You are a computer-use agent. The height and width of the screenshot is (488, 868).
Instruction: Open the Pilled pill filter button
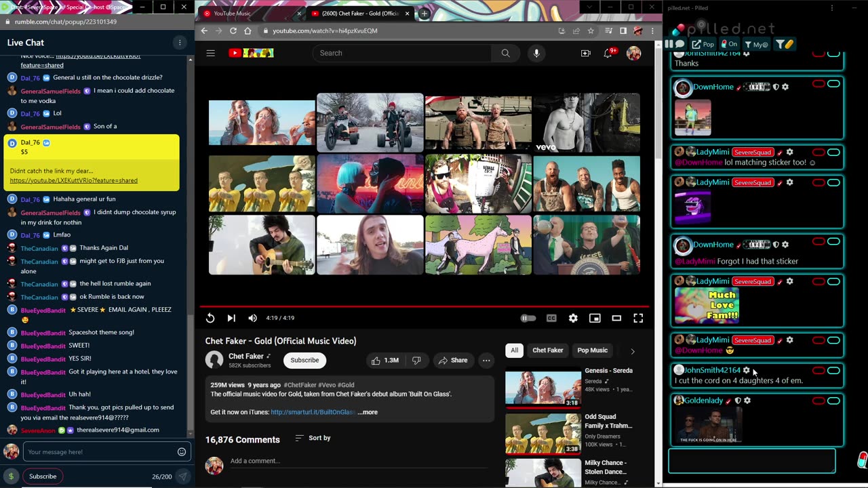(785, 44)
